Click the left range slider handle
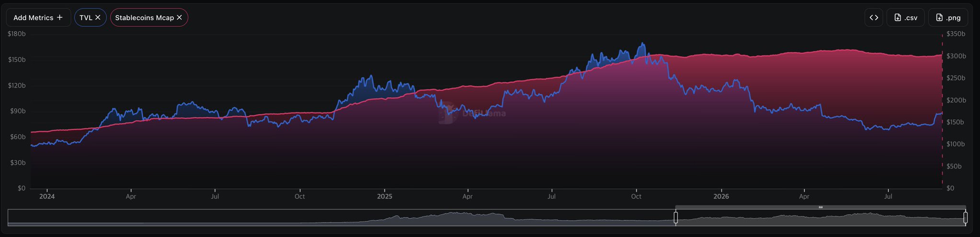The width and height of the screenshot is (980, 237). pyautogui.click(x=676, y=218)
